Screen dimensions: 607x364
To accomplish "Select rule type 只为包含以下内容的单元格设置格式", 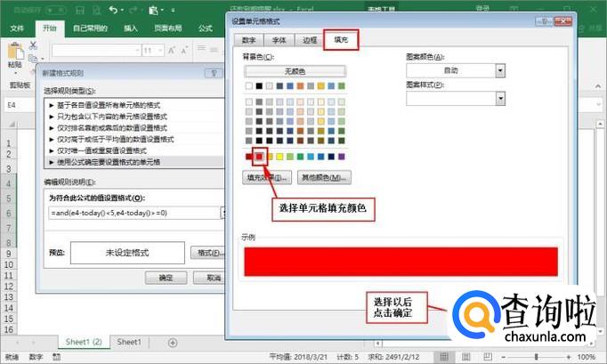I will (x=112, y=117).
